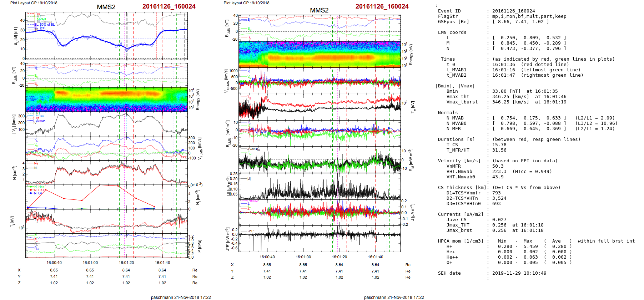Click the 16:00:40 time tick under left plot

tap(54, 263)
